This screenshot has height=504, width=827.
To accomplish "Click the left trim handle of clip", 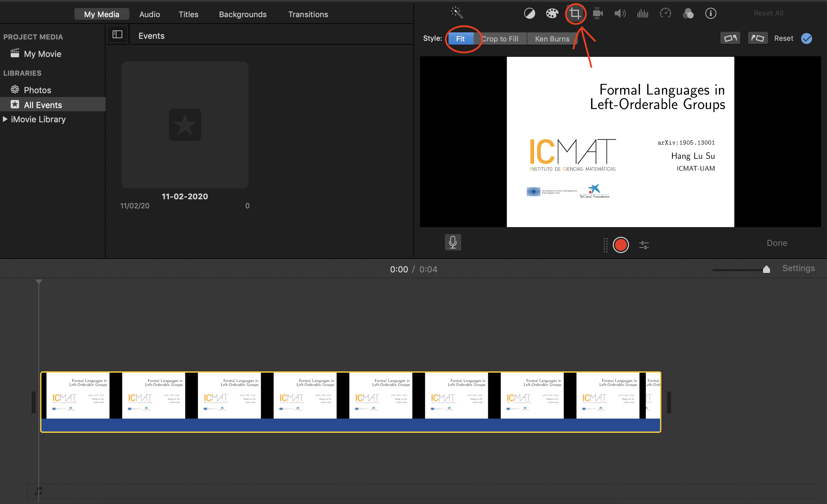I will click(34, 402).
